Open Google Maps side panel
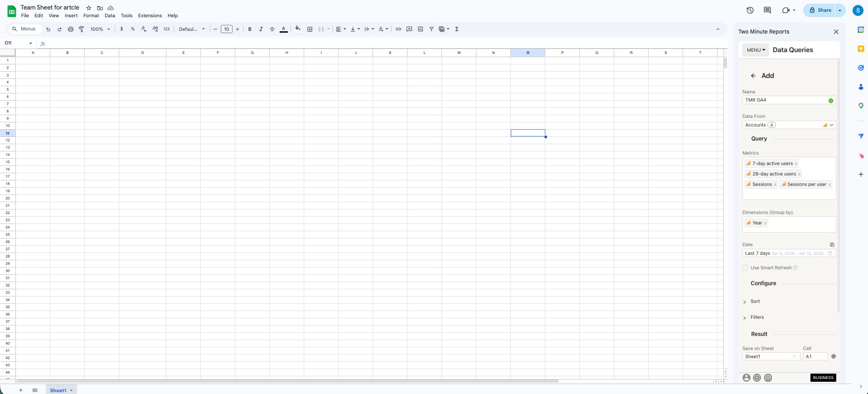Viewport: 868px width, 394px height. click(861, 106)
